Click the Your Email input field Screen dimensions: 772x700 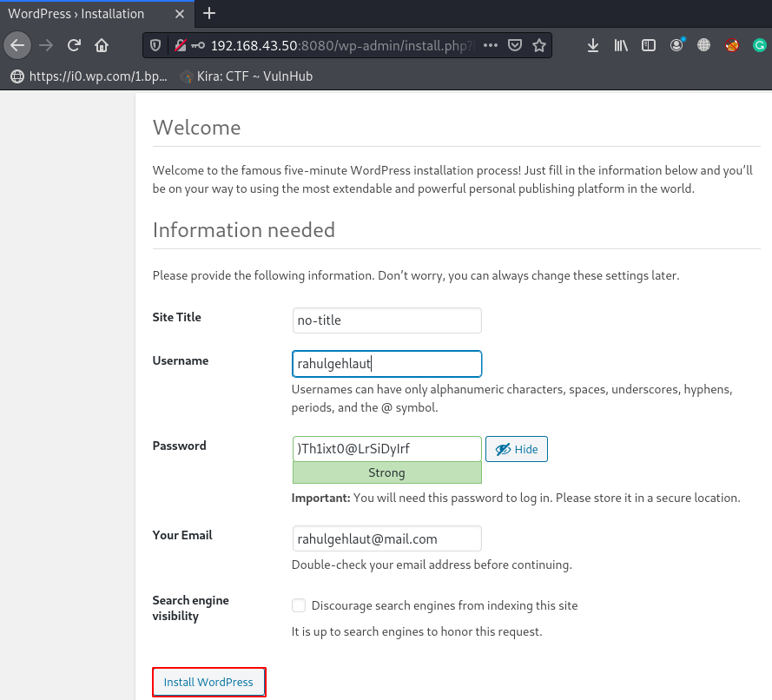click(387, 538)
